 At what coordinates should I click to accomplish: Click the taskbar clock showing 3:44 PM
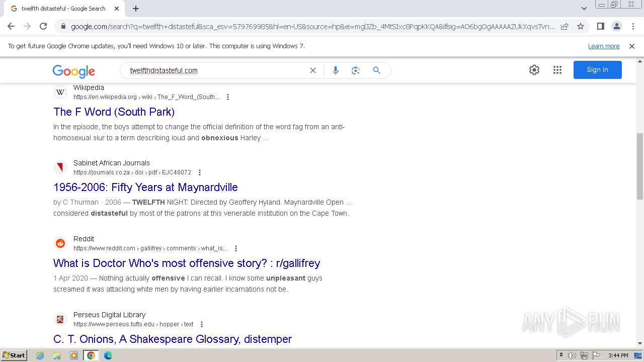click(618, 355)
